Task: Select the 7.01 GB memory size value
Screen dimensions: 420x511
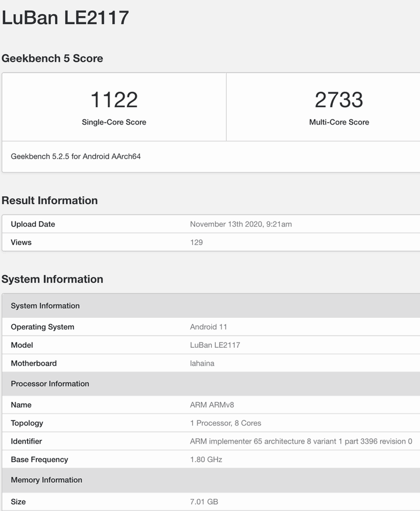Action: [204, 502]
